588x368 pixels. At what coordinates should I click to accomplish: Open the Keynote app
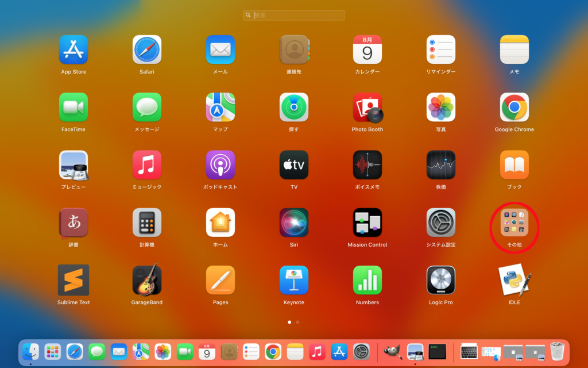pos(294,280)
